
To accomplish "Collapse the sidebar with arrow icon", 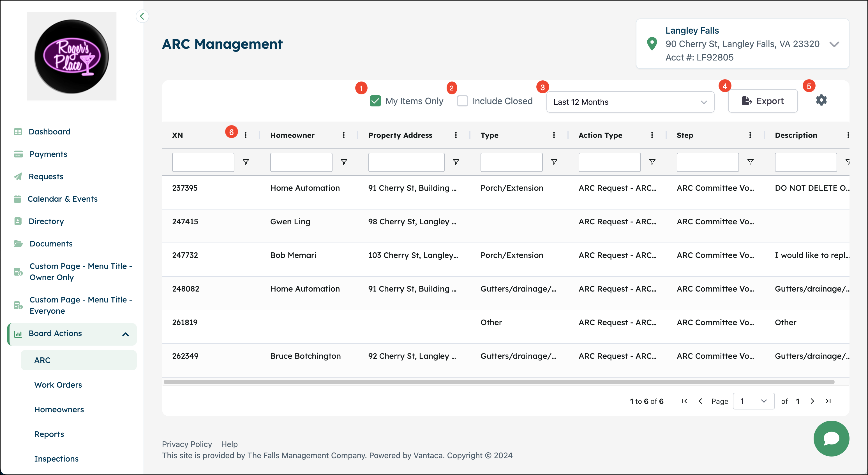I will coord(142,16).
